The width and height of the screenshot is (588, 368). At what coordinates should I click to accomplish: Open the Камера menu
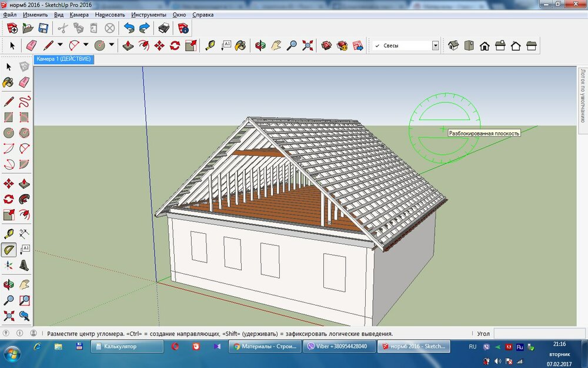click(79, 14)
